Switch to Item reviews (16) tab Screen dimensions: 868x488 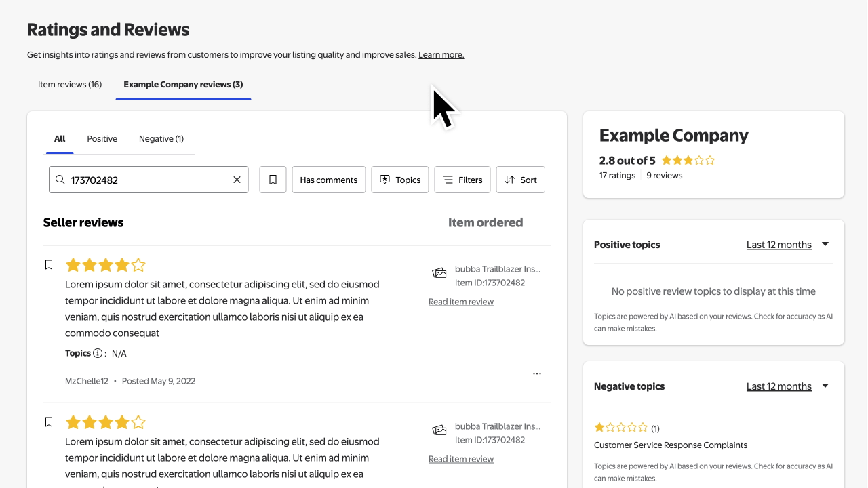(70, 85)
